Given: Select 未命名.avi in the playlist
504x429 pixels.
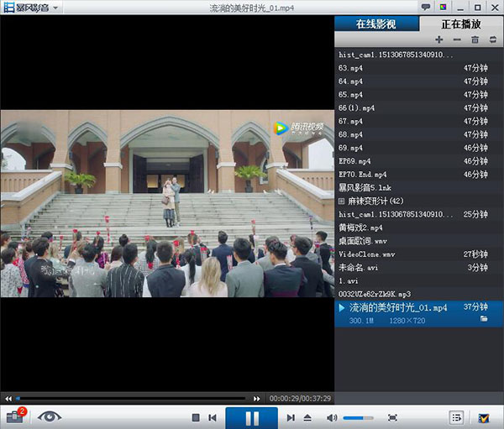Looking at the screenshot, I should pos(417,268).
